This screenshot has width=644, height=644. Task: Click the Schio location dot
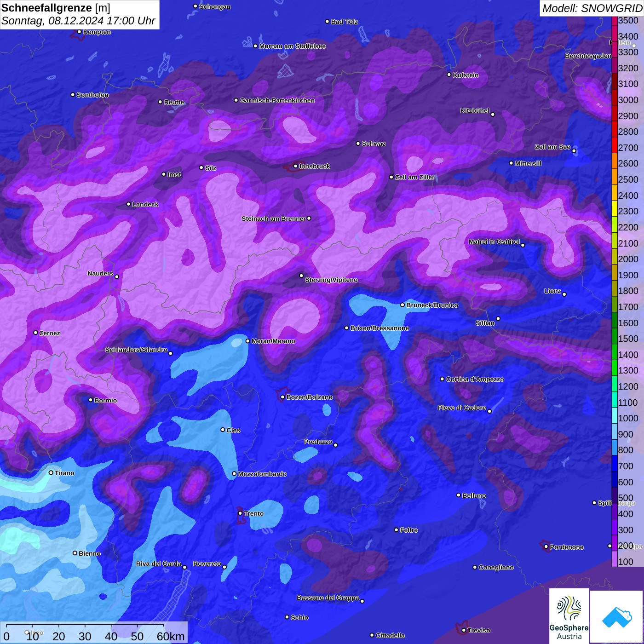287,617
